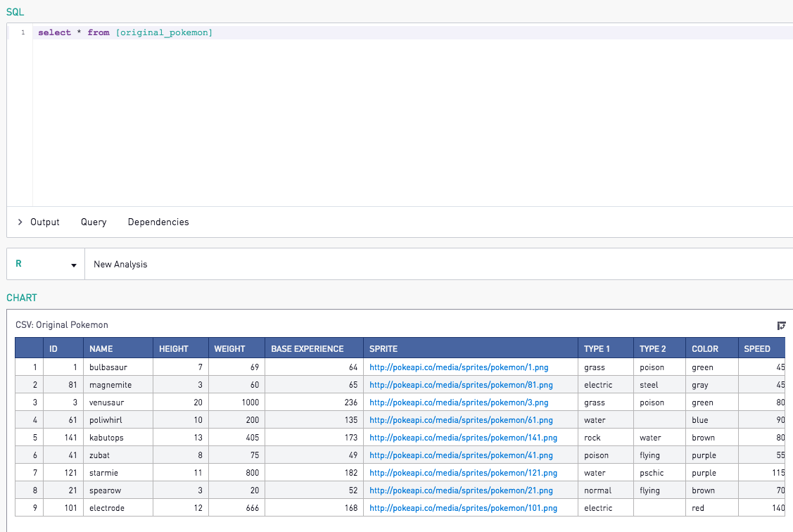Select the 'kabutops' name cell
The height and width of the screenshot is (532, 793).
click(x=118, y=438)
